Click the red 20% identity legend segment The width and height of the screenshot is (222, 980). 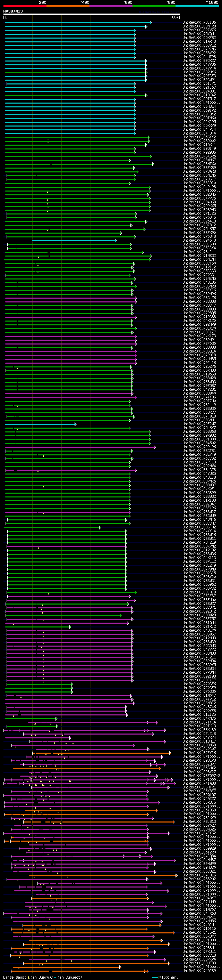click(25, 6)
